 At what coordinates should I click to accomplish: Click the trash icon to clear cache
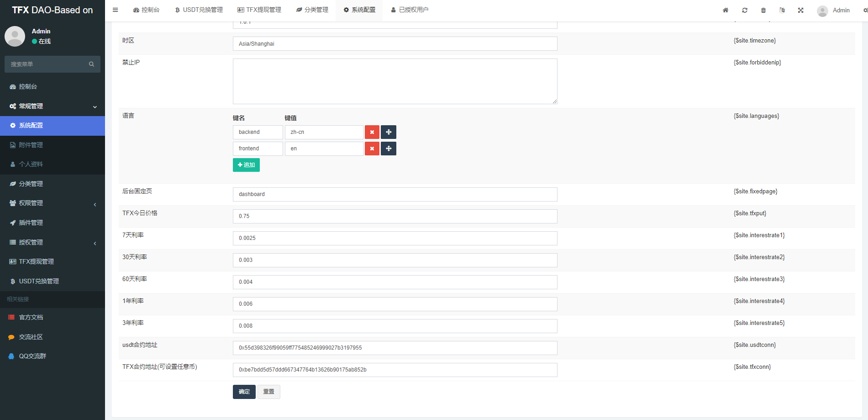click(x=763, y=10)
